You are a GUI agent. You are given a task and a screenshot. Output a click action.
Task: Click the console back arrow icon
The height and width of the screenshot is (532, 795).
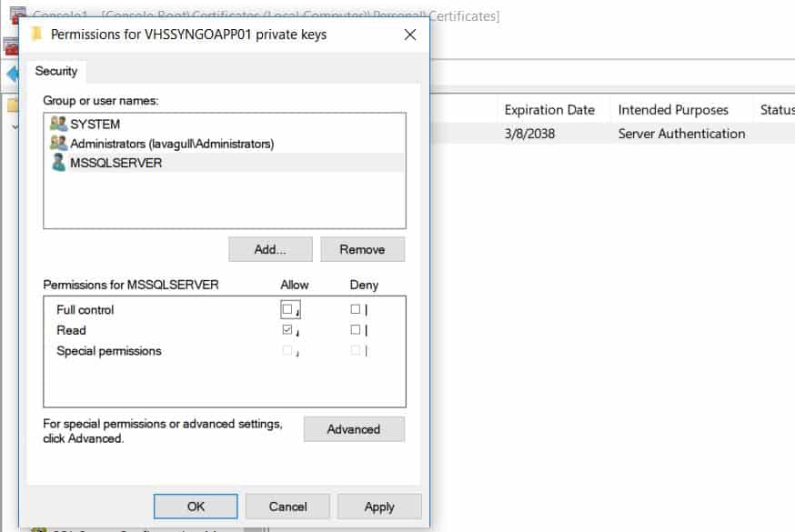pyautogui.click(x=12, y=75)
